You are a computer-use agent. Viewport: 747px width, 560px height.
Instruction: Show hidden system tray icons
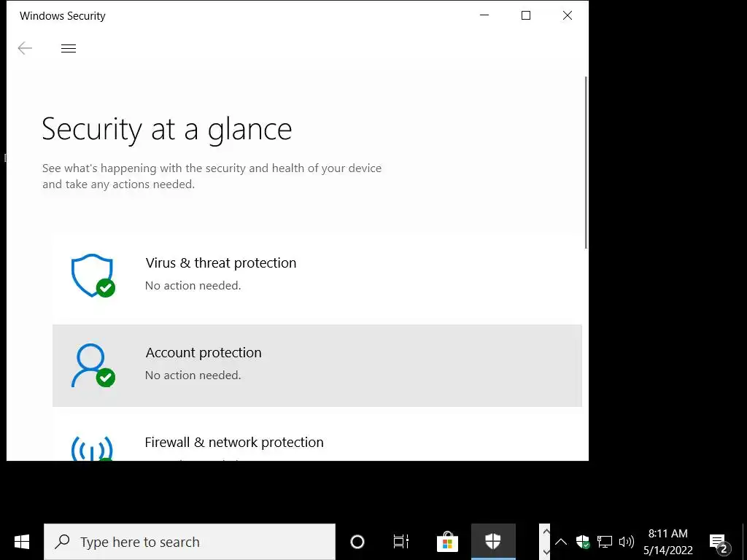(561, 542)
